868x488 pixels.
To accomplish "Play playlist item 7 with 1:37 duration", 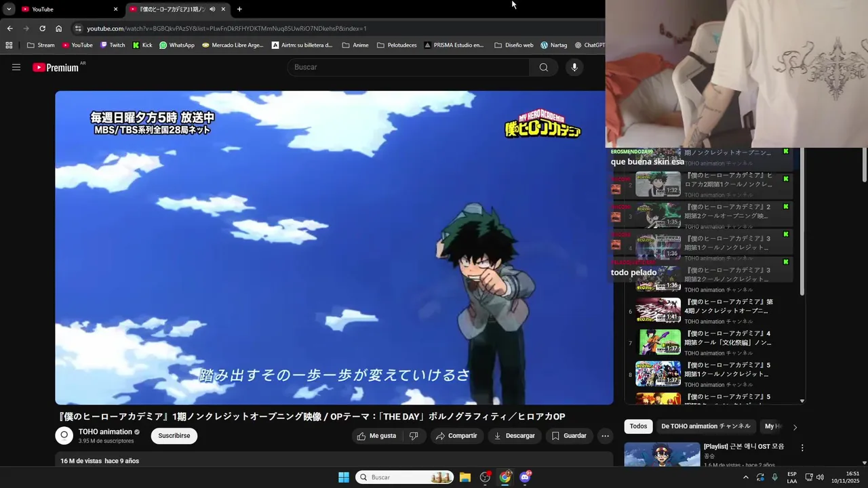I will click(x=658, y=342).
